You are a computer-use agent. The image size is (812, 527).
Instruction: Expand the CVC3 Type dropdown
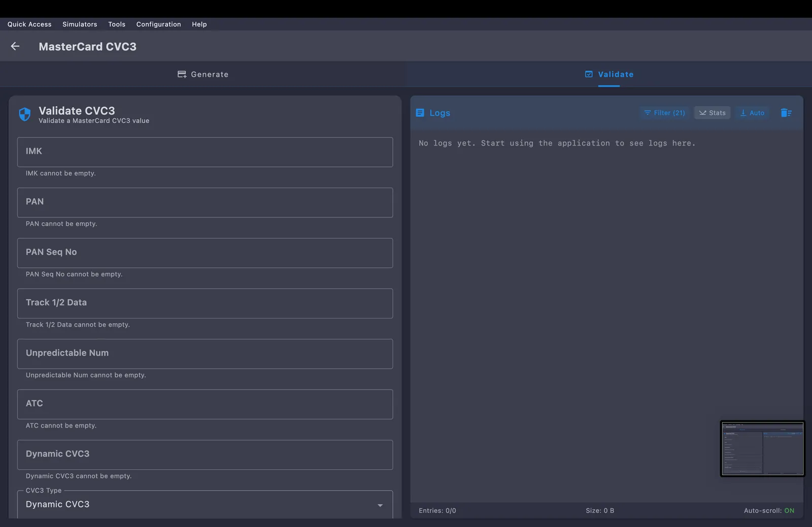[205, 504]
